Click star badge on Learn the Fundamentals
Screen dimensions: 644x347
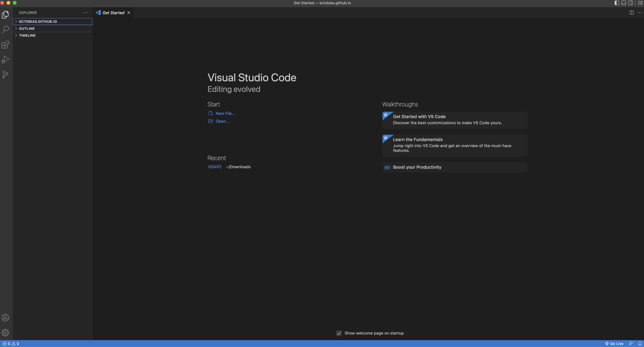[386, 138]
